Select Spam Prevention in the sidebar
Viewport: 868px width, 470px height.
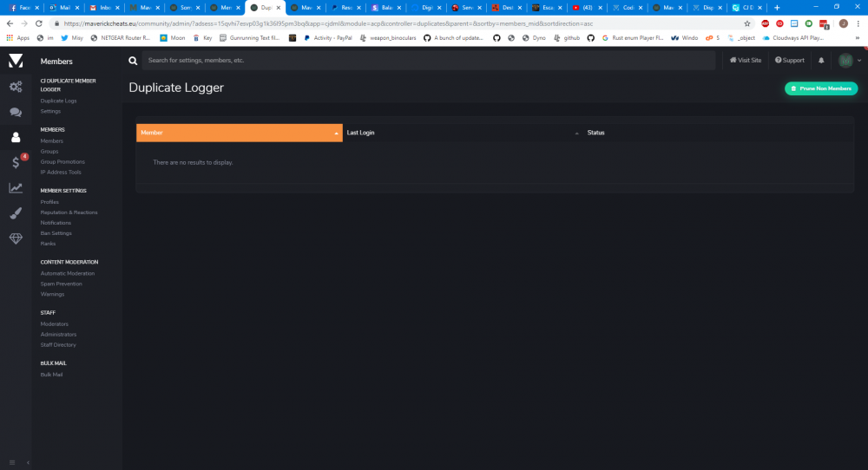pos(62,284)
